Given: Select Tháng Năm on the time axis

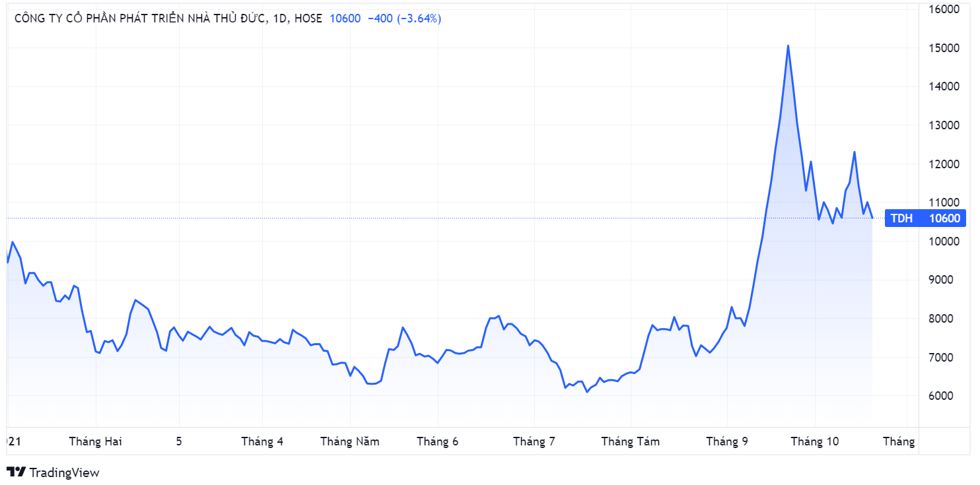Looking at the screenshot, I should point(350,441).
